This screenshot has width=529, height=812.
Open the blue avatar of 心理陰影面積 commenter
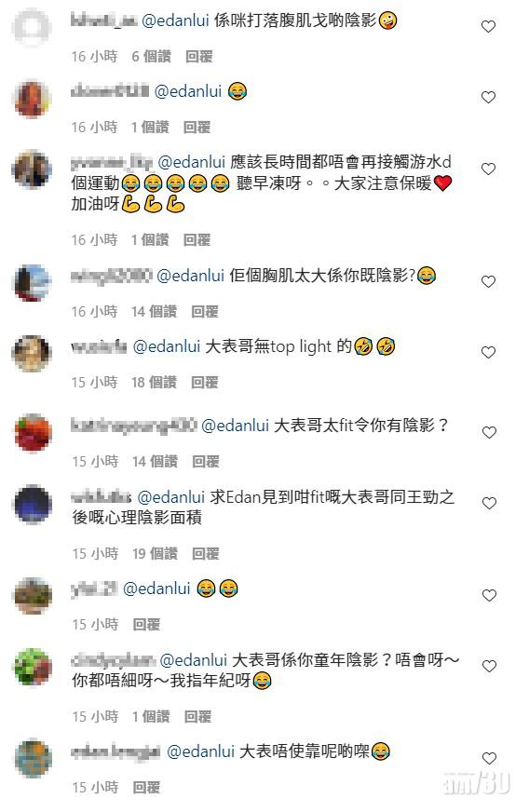click(x=33, y=504)
